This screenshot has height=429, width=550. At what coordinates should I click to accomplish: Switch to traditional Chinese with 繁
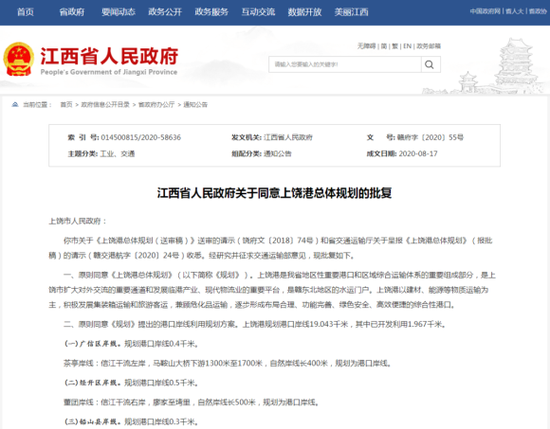[395, 46]
